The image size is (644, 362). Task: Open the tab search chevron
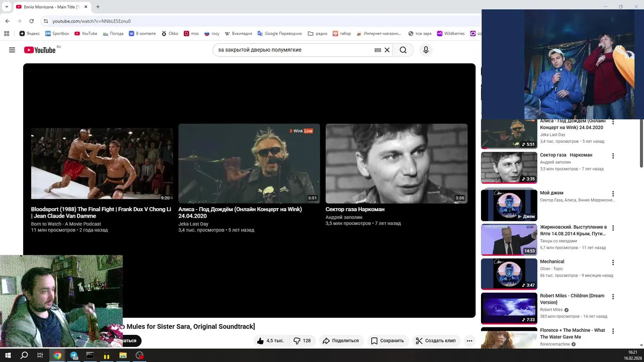pos(7,7)
